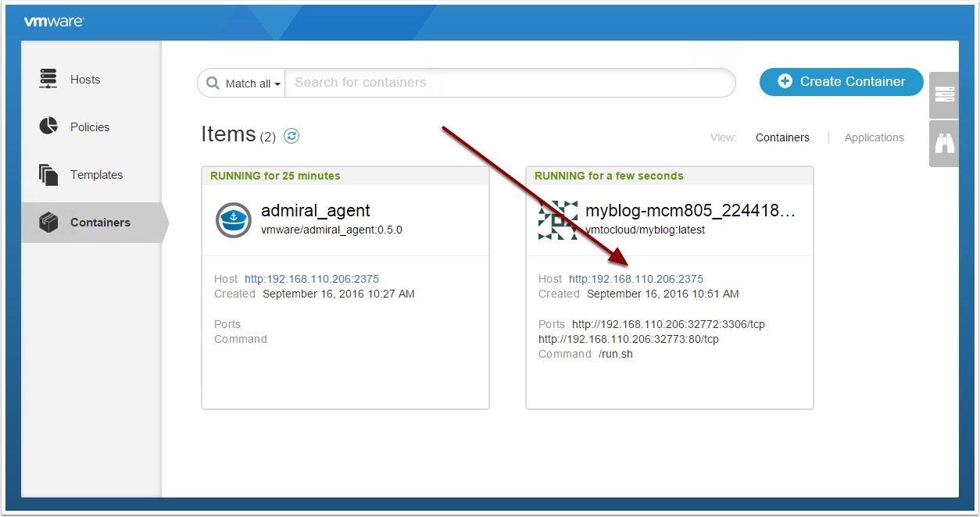
Task: Click the plus icon on Create Container
Action: [785, 81]
